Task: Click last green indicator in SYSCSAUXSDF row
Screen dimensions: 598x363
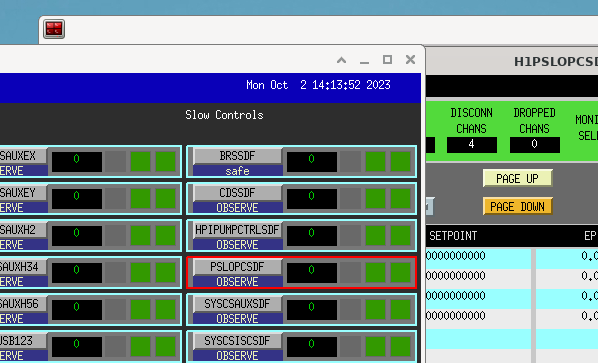Action: 400,310
